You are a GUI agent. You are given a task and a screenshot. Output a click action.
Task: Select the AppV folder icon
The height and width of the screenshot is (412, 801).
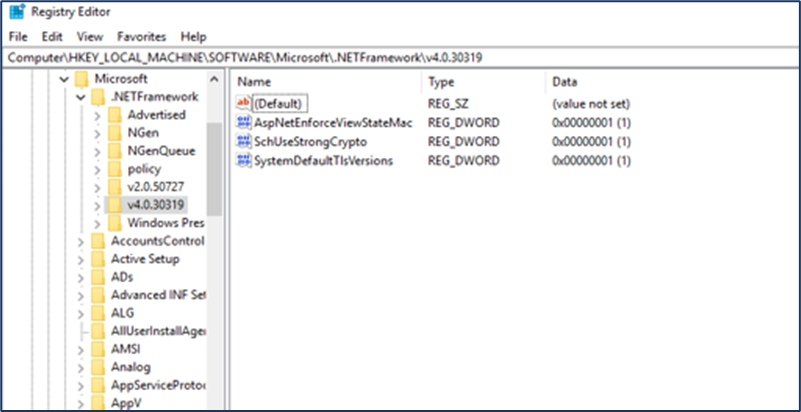[x=98, y=403]
